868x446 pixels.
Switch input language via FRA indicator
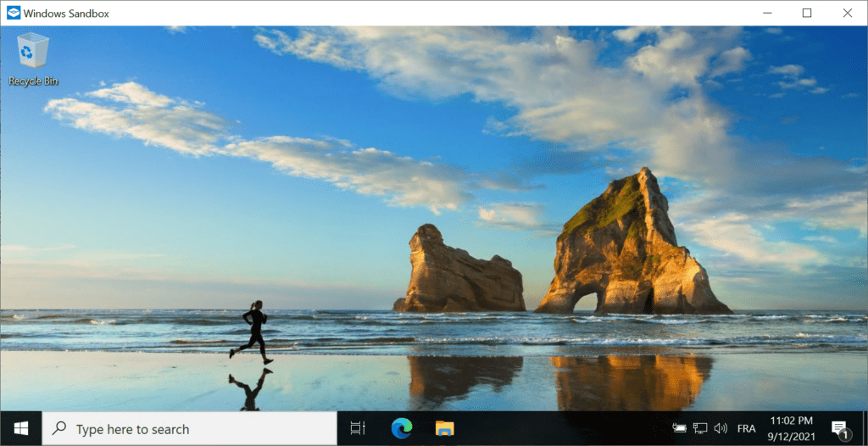(x=746, y=429)
